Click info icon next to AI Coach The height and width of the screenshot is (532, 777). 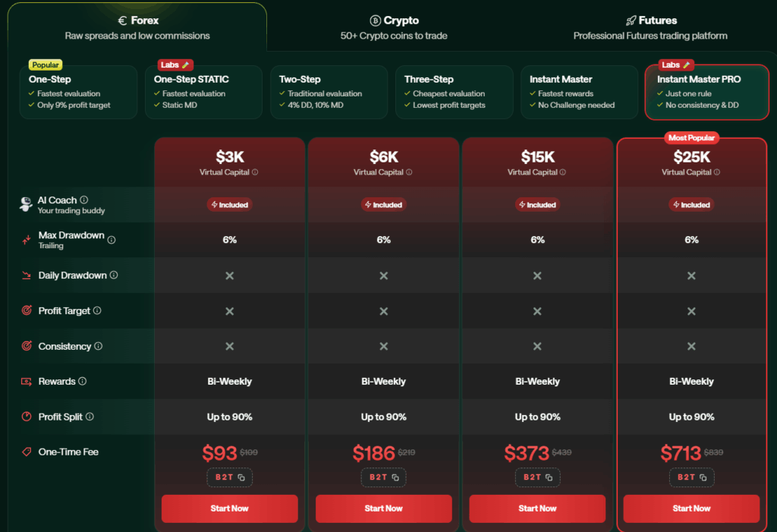[84, 200]
